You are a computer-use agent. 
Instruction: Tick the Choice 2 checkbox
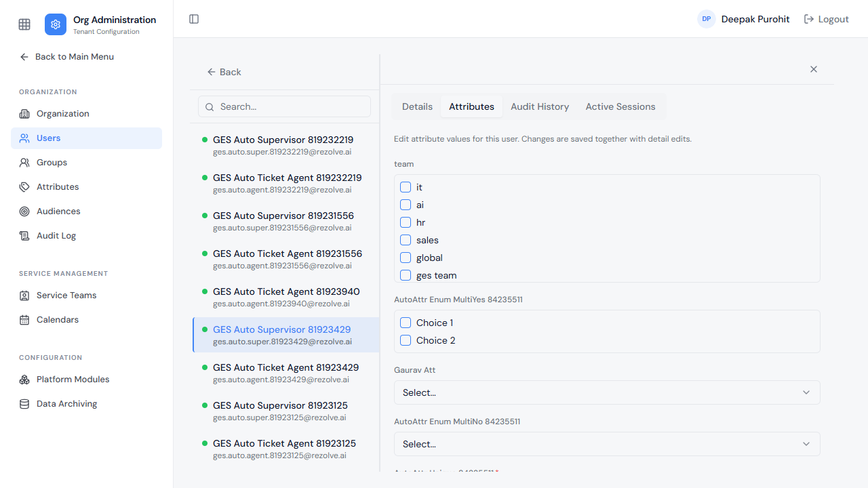click(406, 340)
